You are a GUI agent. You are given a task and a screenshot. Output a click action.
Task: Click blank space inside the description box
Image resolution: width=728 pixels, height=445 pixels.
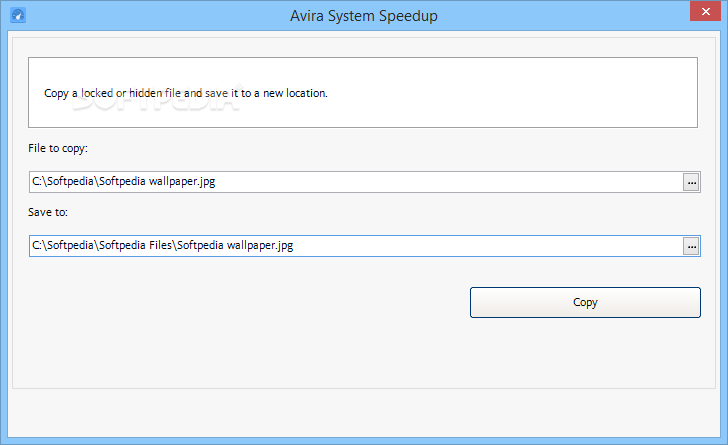[x=511, y=93]
